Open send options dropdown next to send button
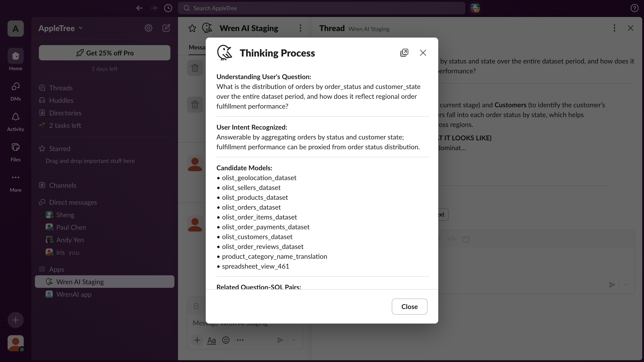The width and height of the screenshot is (644, 362). [x=625, y=284]
